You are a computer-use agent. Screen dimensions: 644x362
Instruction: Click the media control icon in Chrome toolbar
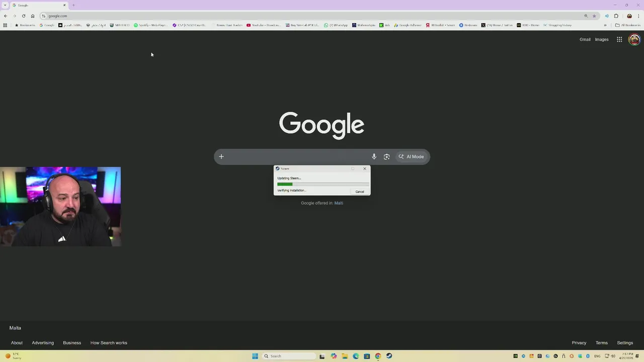tap(607, 16)
